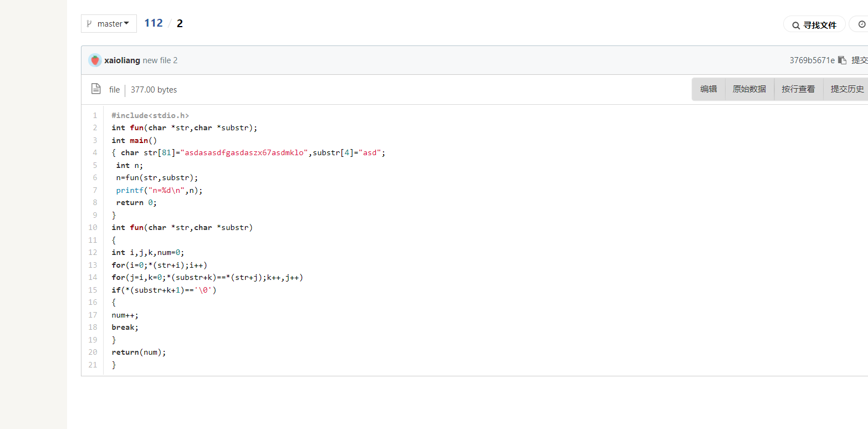Viewport: 868px width, 429px height.
Task: Open blame view with 按行查看
Action: coord(798,89)
